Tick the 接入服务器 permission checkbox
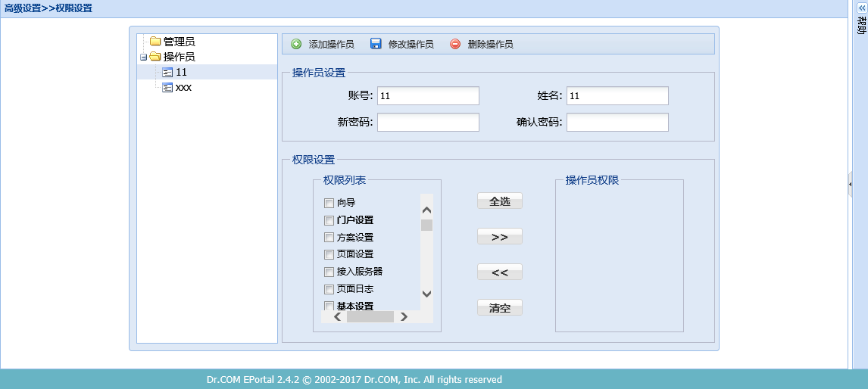Image resolution: width=868 pixels, height=389 pixels. coord(329,272)
